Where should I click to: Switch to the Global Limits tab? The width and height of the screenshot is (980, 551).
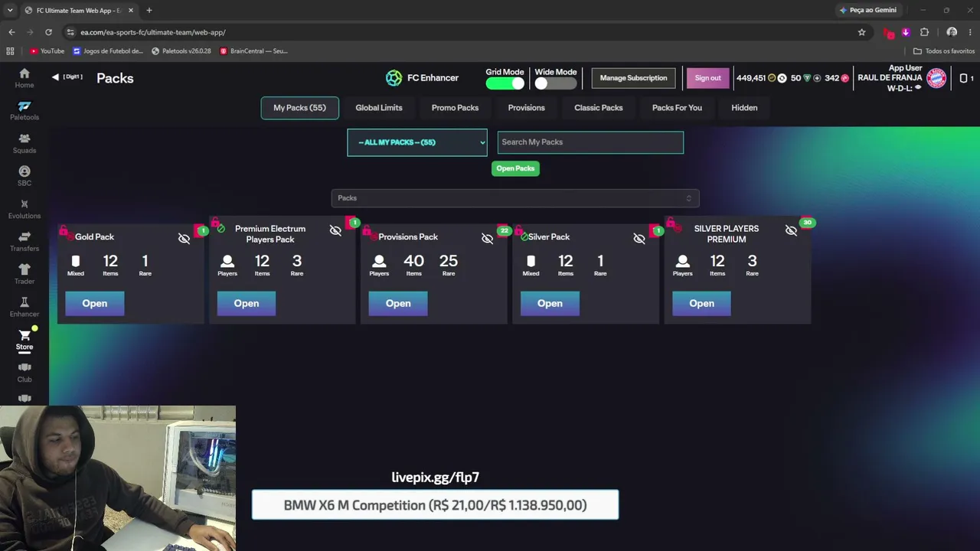pyautogui.click(x=379, y=108)
